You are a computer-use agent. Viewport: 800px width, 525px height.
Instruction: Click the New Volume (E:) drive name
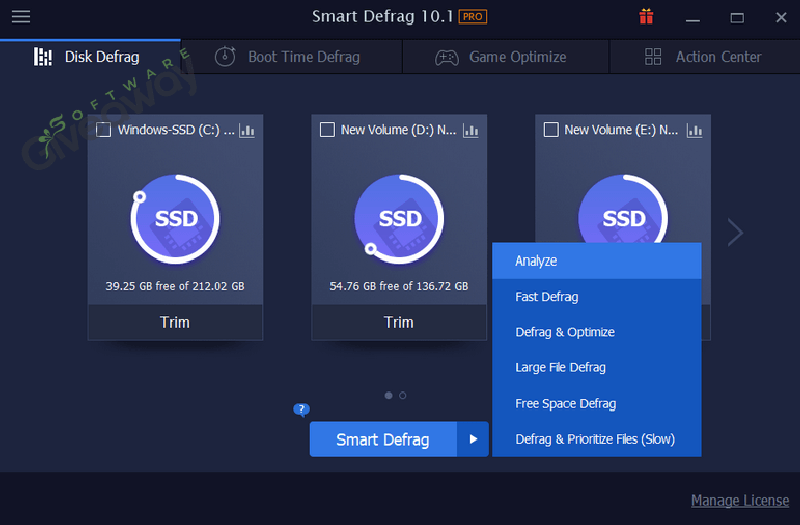point(621,130)
